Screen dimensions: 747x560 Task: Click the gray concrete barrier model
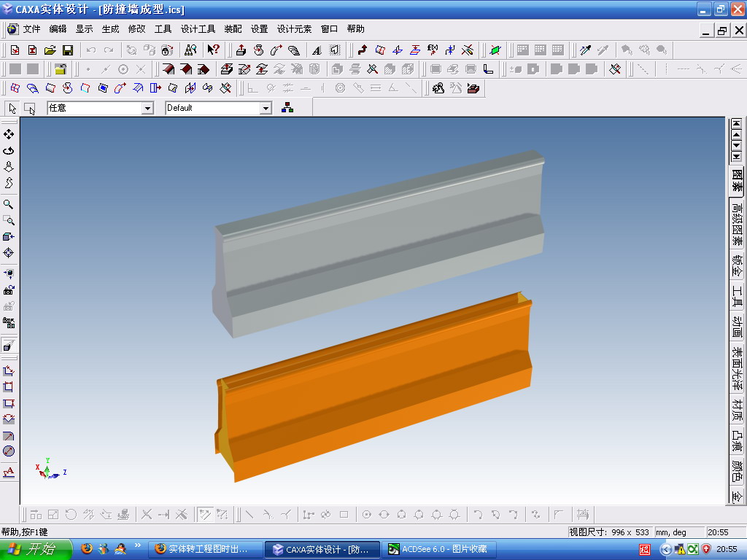tap(379, 243)
